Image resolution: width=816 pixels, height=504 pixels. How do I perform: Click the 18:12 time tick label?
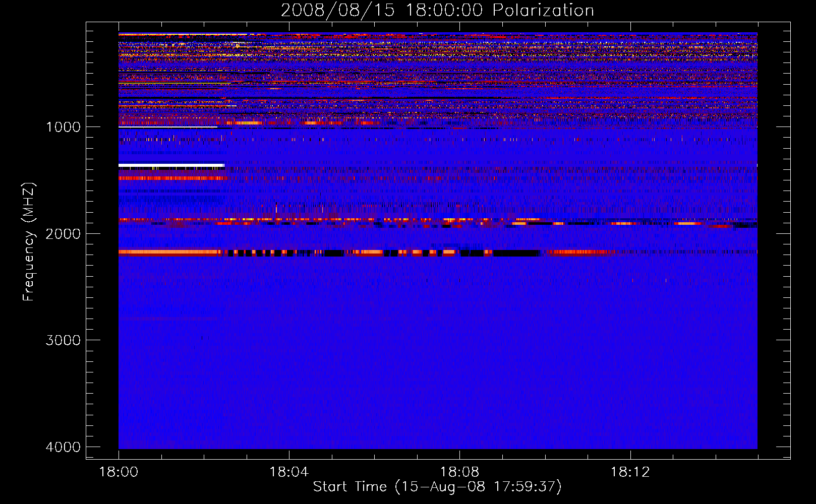click(x=630, y=472)
